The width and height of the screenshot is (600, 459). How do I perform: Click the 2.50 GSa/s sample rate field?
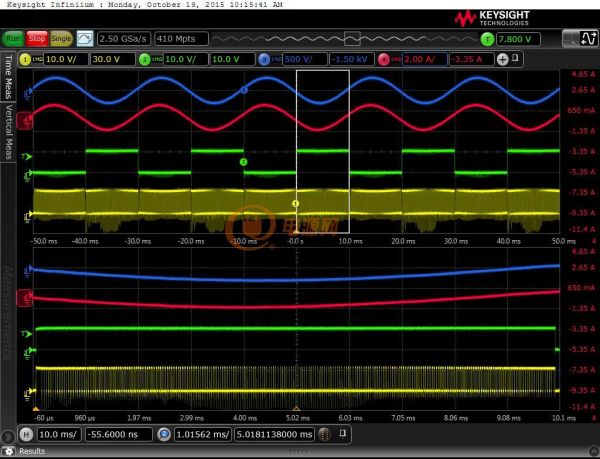[x=124, y=39]
